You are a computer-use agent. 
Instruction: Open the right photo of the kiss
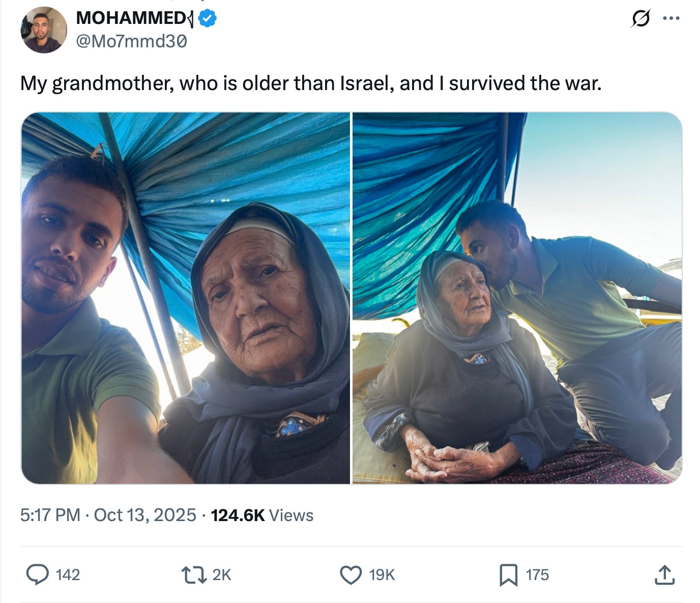[x=517, y=298]
